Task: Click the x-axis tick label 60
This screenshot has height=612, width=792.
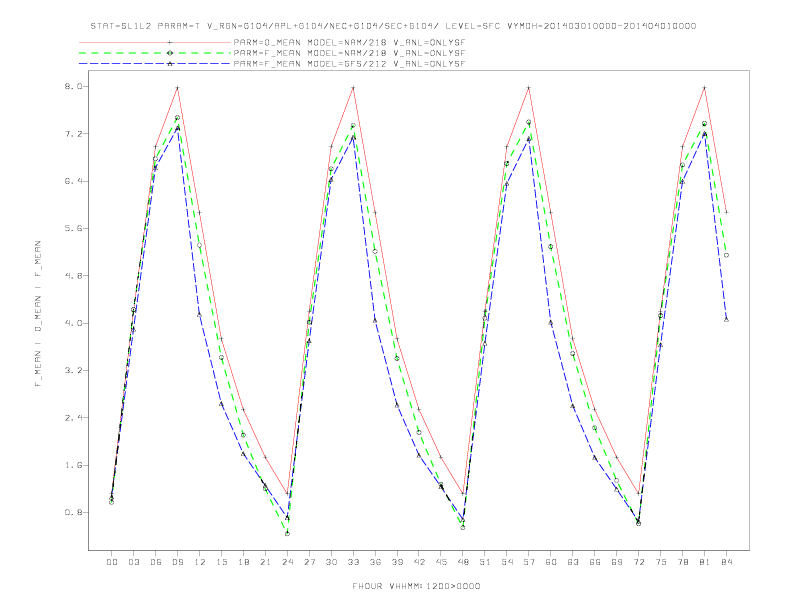Action: pos(551,562)
